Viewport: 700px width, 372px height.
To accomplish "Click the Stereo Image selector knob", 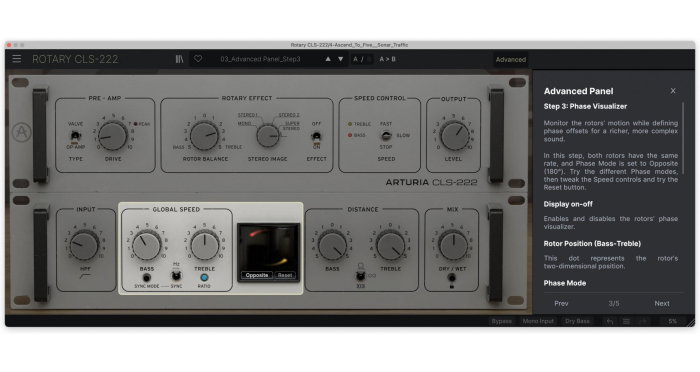I will pyautogui.click(x=268, y=136).
